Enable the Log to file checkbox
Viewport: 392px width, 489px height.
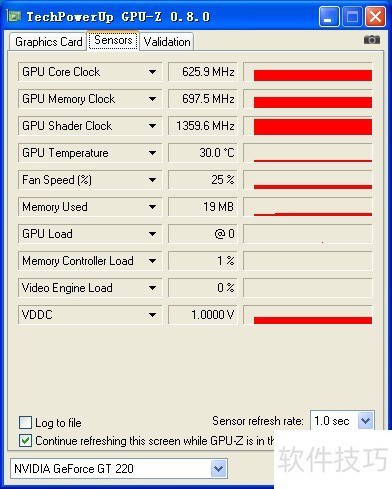26,423
